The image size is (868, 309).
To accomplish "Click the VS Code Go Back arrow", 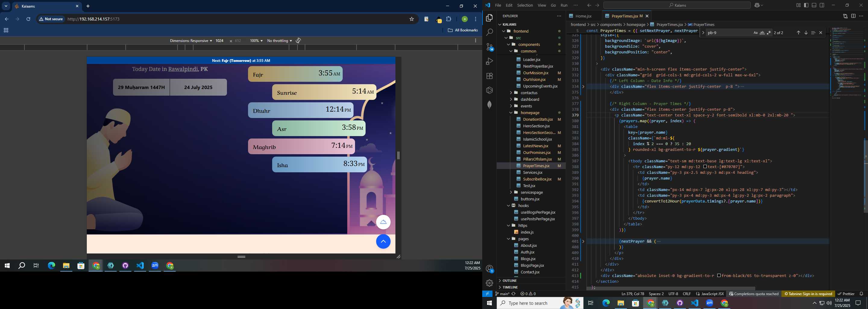I will 589,5.
